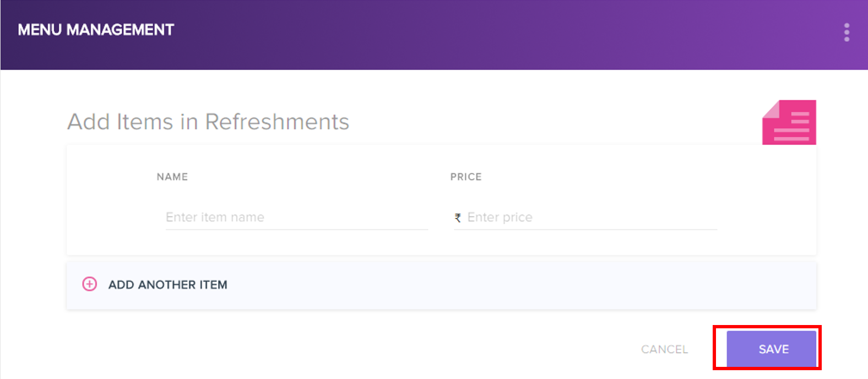Click the pink plus circle icon
Viewport: 868px width, 379px height.
tap(89, 284)
